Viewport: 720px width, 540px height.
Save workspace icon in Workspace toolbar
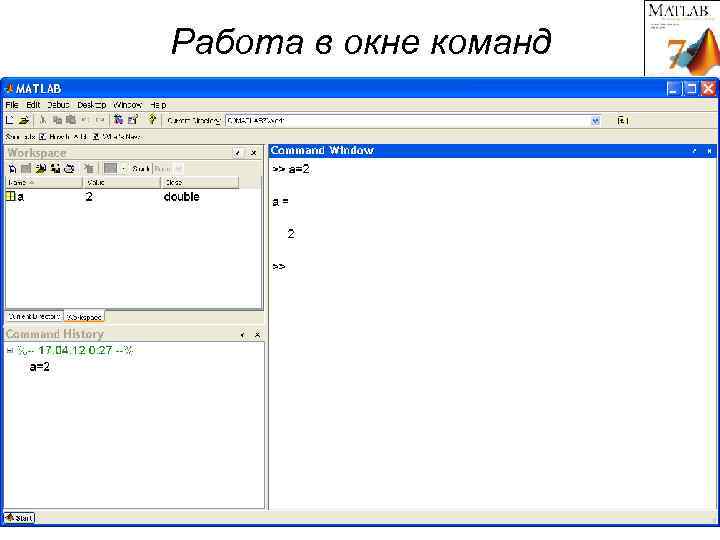[56, 169]
